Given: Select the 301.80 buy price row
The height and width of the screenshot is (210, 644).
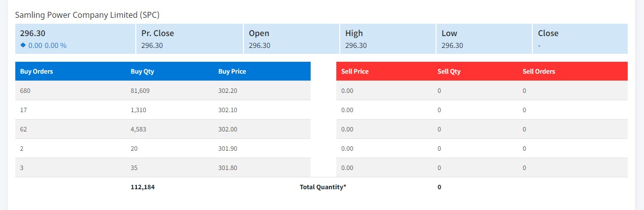Looking at the screenshot, I should coord(163,168).
